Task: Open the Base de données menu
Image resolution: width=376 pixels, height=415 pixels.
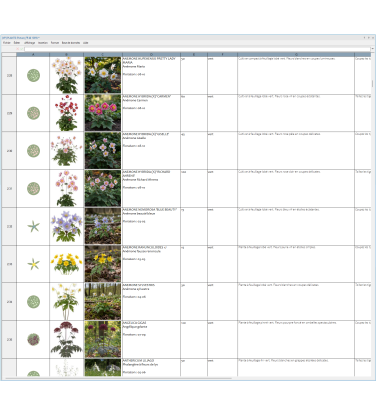Action: click(71, 43)
